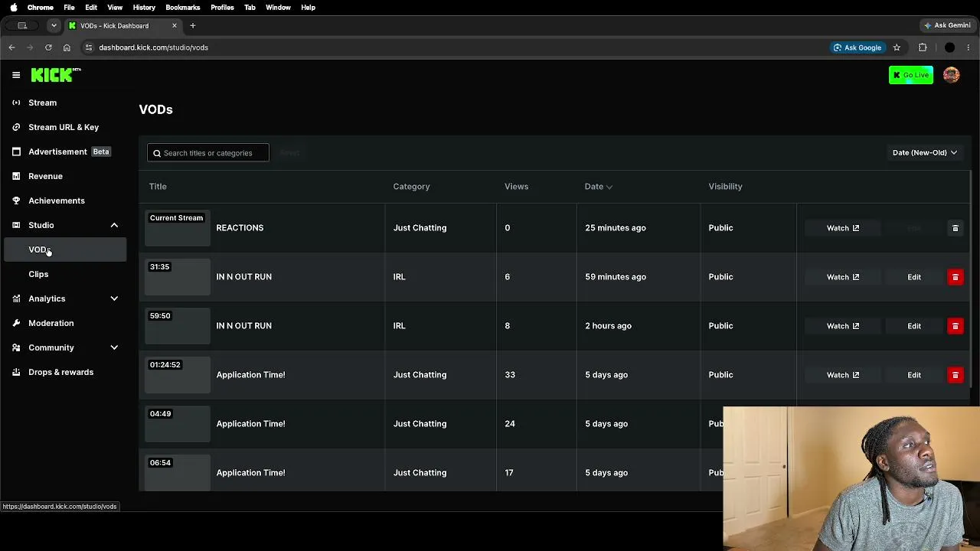Edit the 01:24:52 Application Time! VOD
The image size is (980, 551).
[914, 375]
